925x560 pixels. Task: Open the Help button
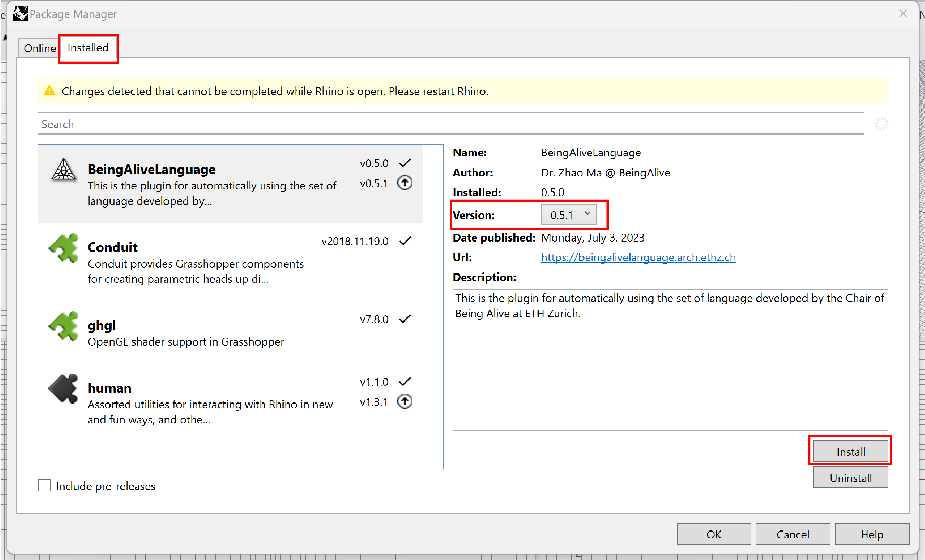872,534
